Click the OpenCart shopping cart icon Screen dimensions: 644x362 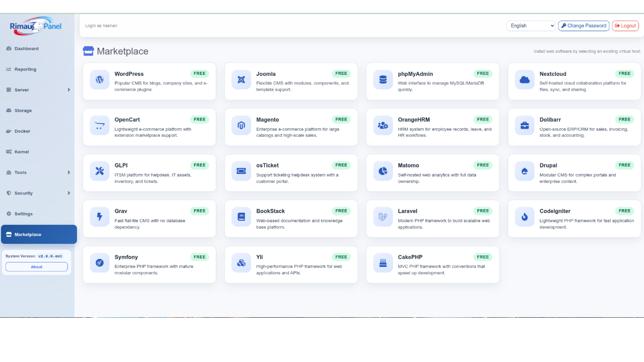pos(100,126)
